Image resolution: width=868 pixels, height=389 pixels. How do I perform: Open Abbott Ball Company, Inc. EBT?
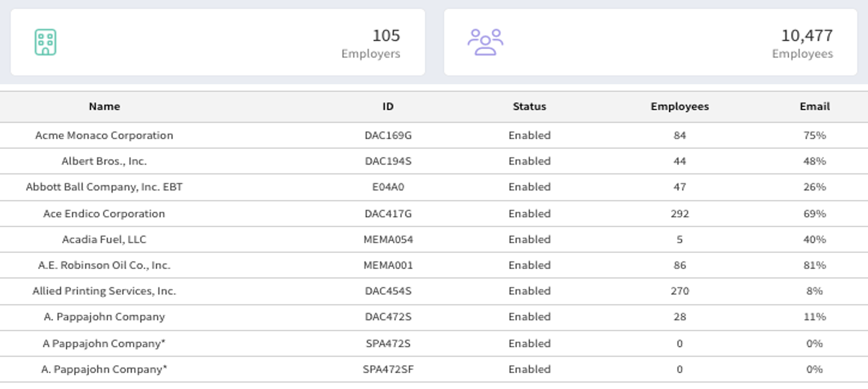(x=104, y=187)
